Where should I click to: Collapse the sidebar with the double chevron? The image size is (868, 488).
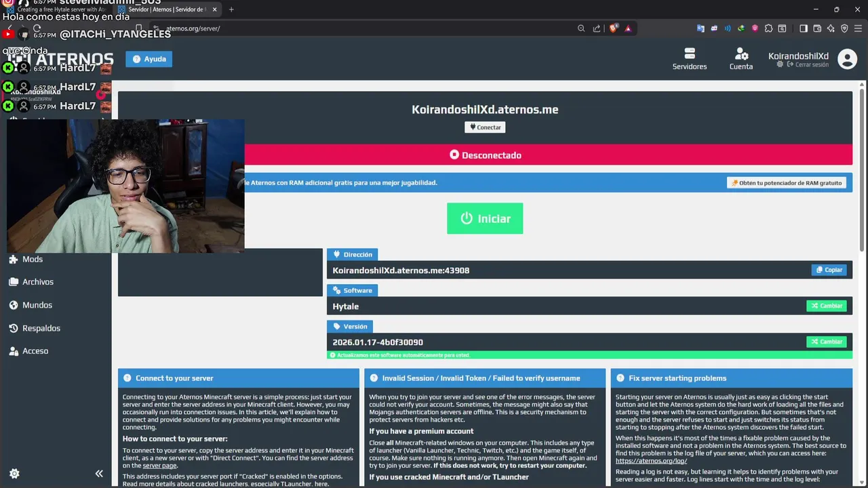99,474
